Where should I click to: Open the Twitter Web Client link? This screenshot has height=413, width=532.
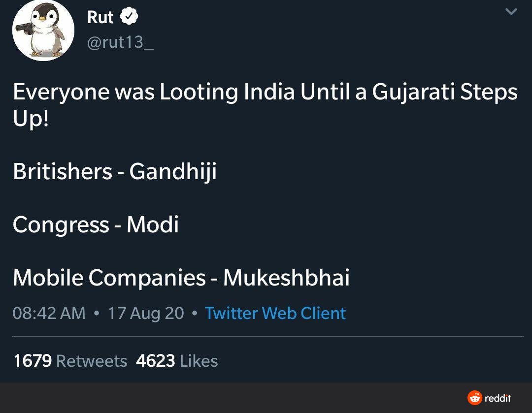275,313
